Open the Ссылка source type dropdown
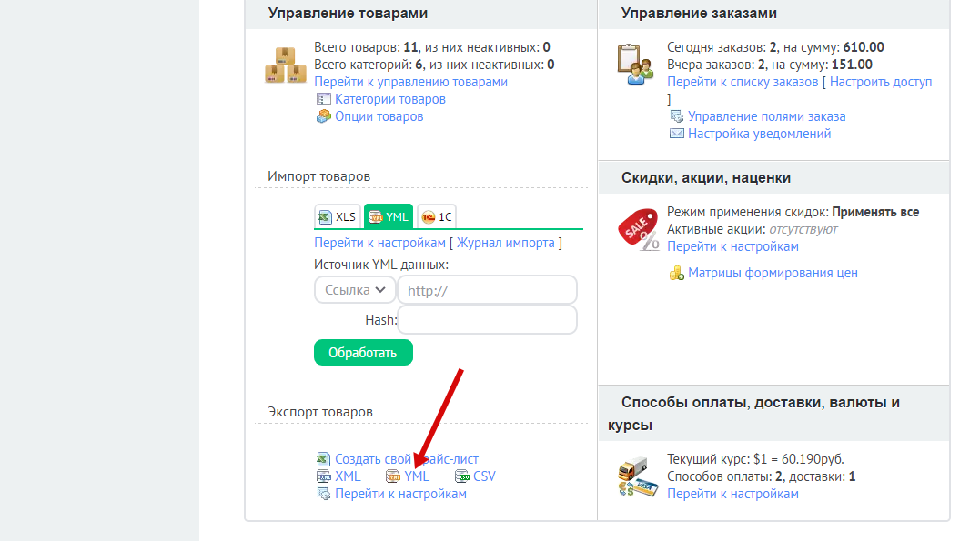The width and height of the screenshot is (980, 541). click(x=354, y=290)
